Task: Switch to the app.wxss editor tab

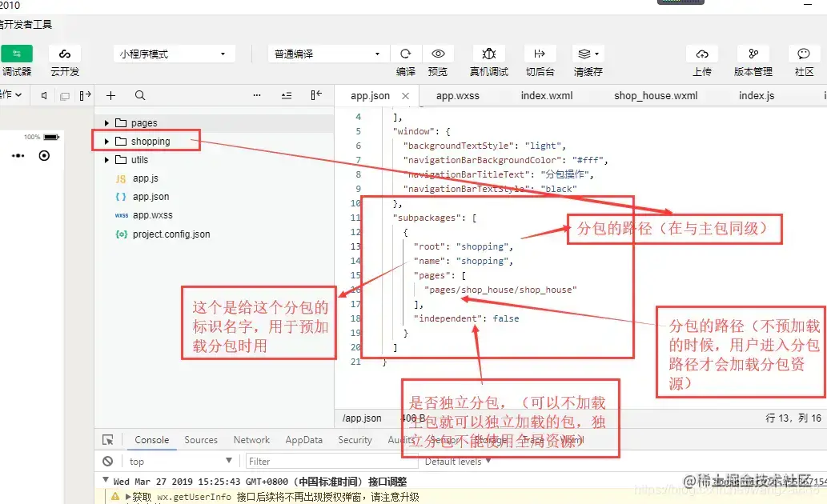Action: (458, 96)
